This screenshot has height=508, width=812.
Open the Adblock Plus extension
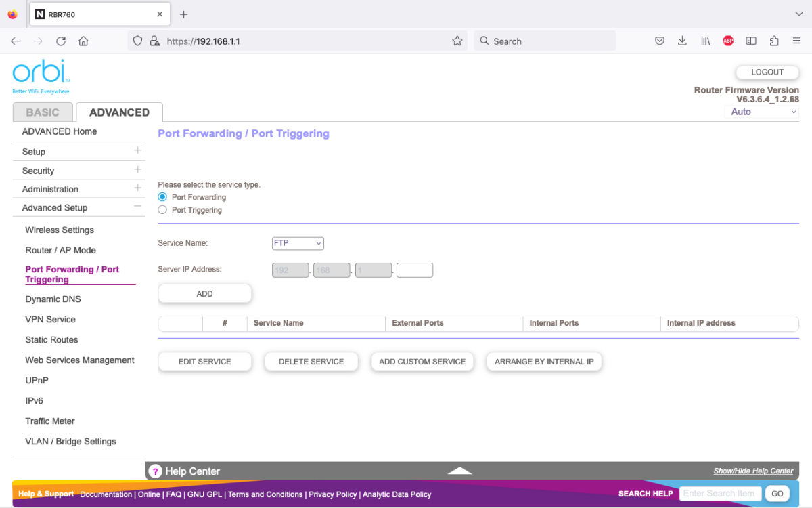coord(728,41)
